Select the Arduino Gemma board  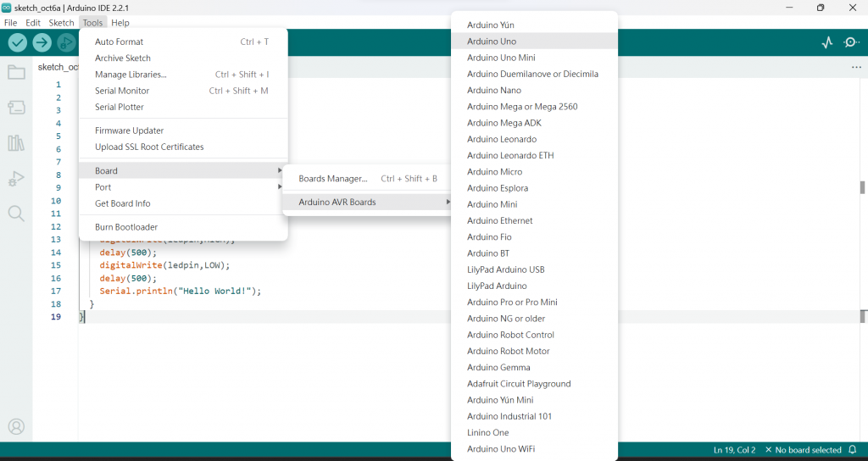click(x=534, y=368)
